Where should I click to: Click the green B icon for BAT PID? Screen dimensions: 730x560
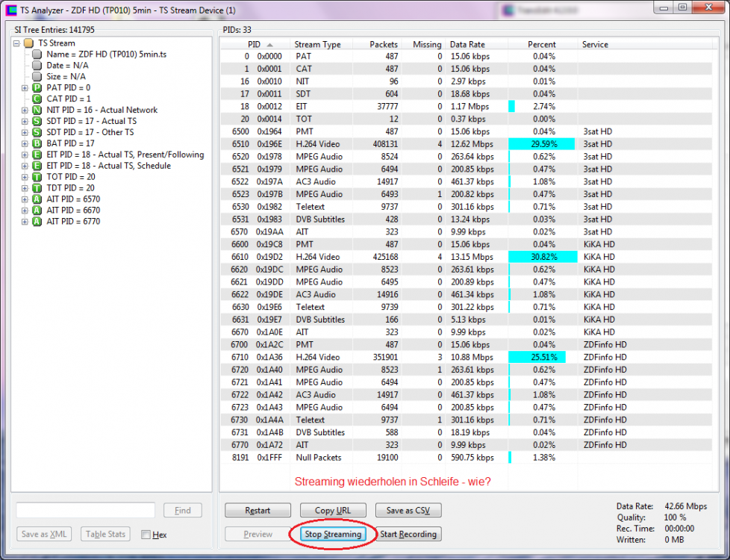click(37, 143)
